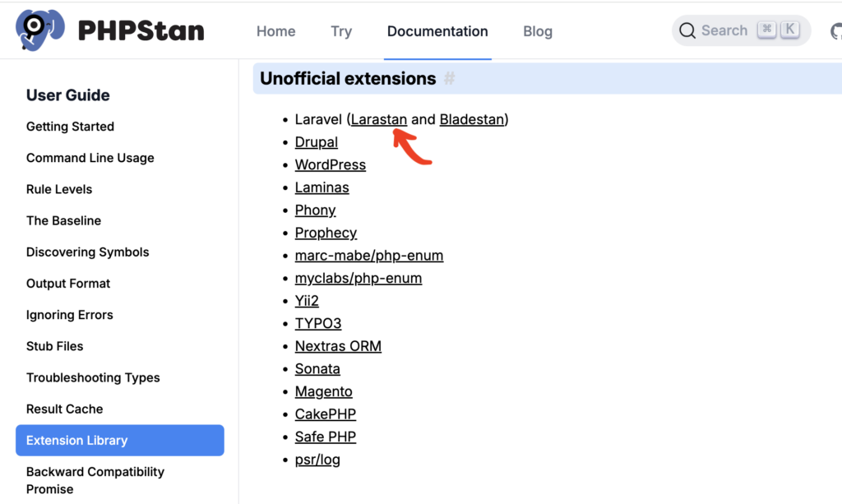The height and width of the screenshot is (504, 842).
Task: Switch to the Documentation tab
Action: 437,31
